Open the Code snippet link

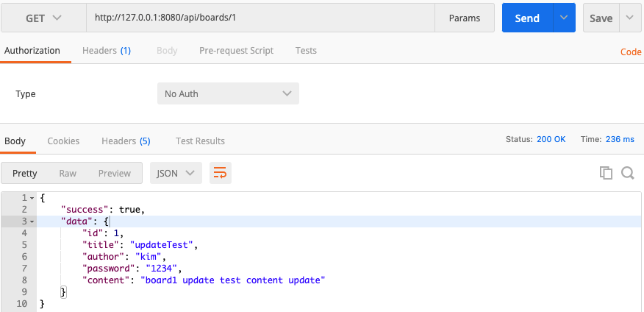point(631,52)
